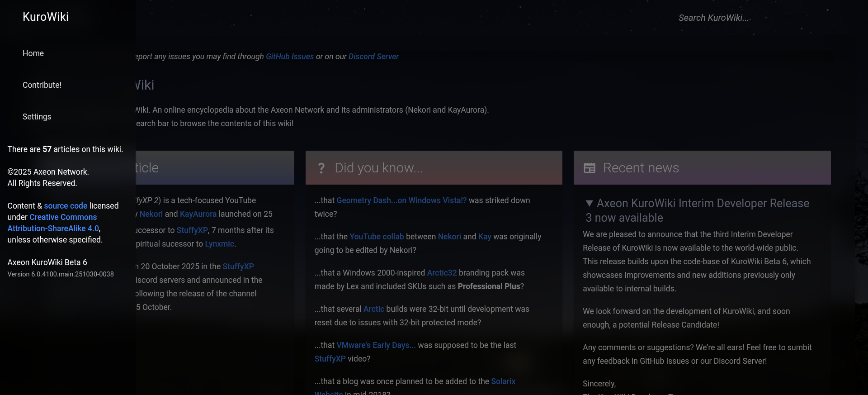Open the YouTube collab article link
The image size is (868, 395).
click(x=377, y=237)
